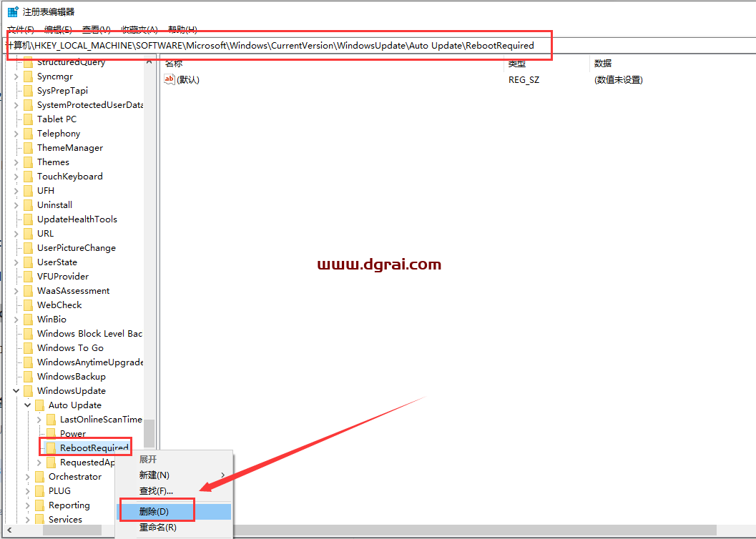Select the Services key
This screenshot has height=539, width=756.
(65, 519)
